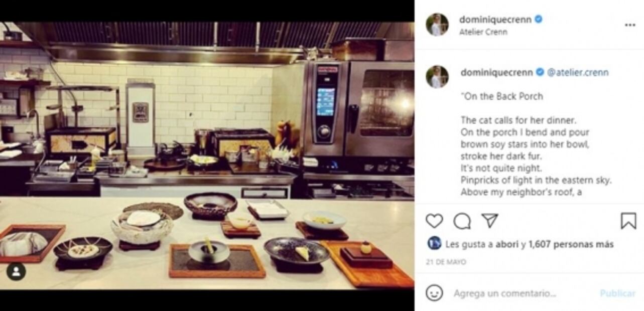Open the abori profile in likes line
Image resolution: width=644 pixels, height=311 pixels.
pyautogui.click(x=507, y=244)
